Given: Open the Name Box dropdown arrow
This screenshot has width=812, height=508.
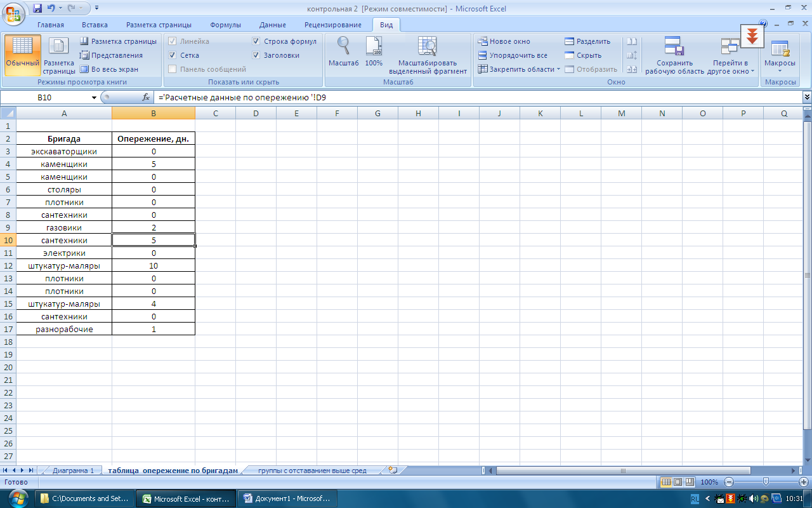Looking at the screenshot, I should tap(95, 97).
